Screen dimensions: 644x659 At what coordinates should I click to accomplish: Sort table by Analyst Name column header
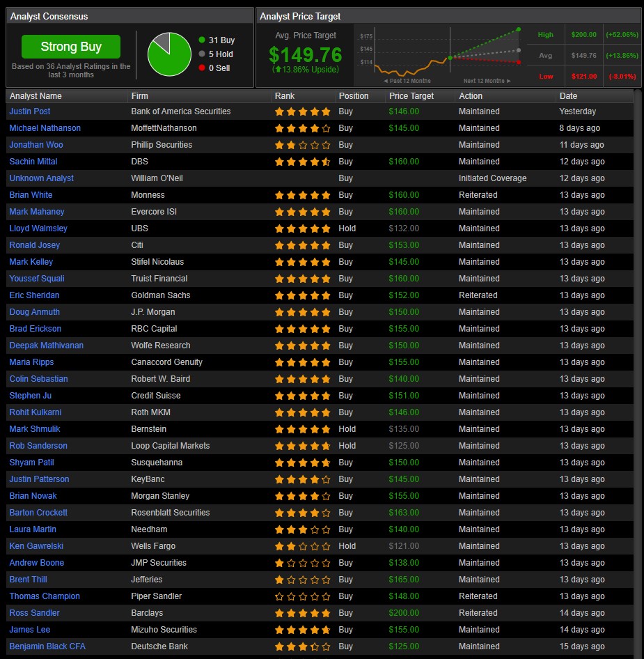36,96
